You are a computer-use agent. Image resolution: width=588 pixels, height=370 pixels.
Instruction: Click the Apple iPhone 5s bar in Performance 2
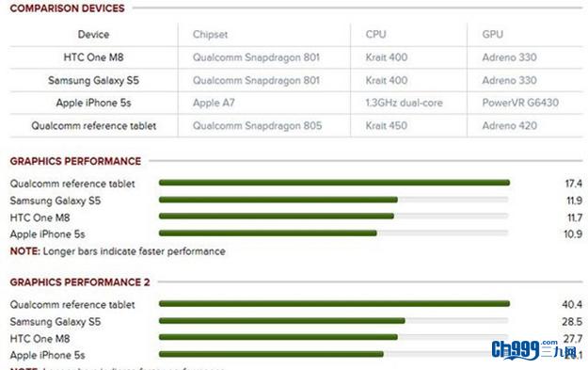(271, 354)
